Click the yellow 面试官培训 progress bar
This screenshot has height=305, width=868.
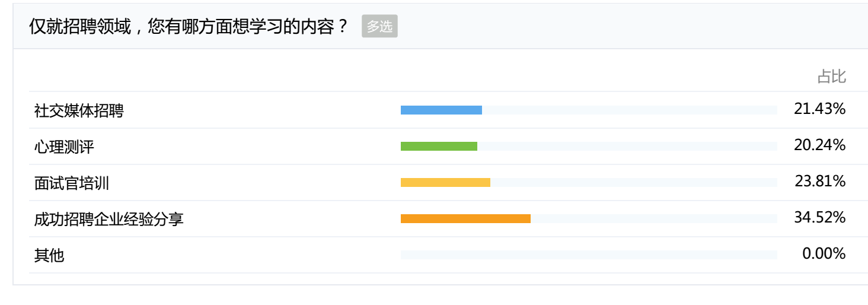pos(445,182)
